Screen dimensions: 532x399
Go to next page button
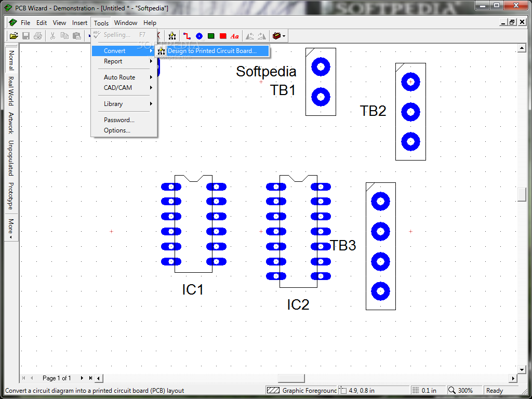(82, 378)
